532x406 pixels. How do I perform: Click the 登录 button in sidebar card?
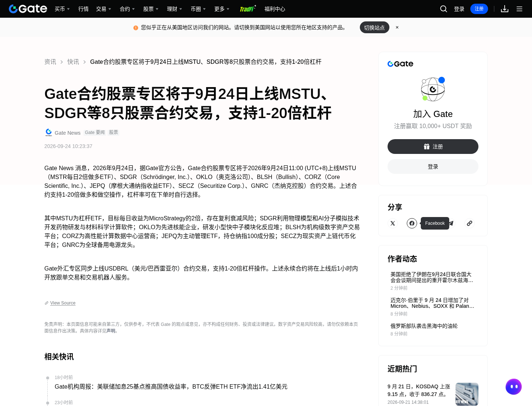click(x=433, y=166)
